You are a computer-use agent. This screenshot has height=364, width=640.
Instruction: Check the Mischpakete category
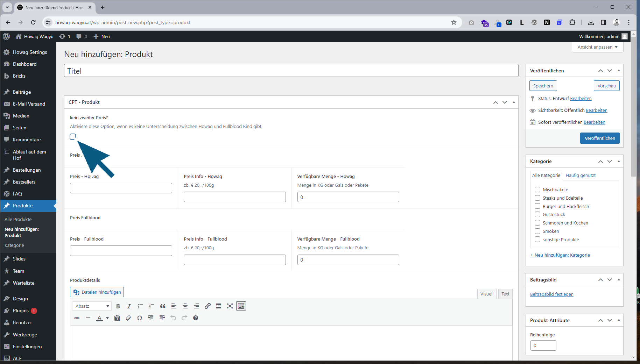point(537,190)
